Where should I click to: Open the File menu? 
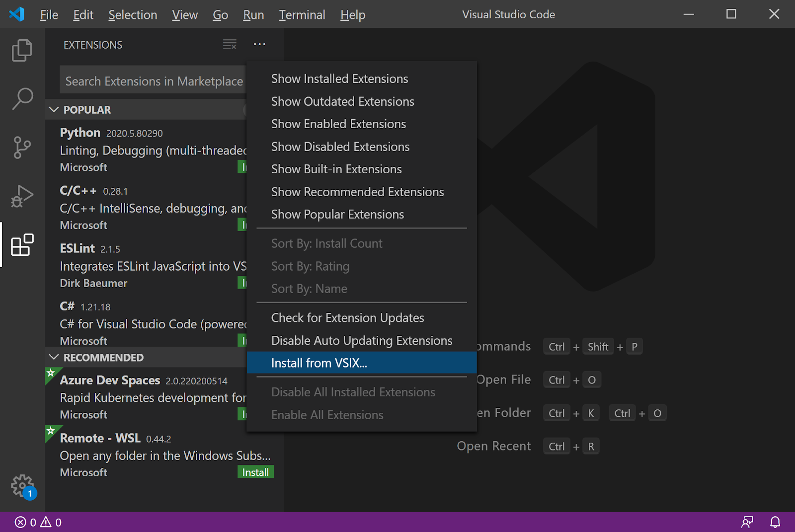pyautogui.click(x=49, y=15)
